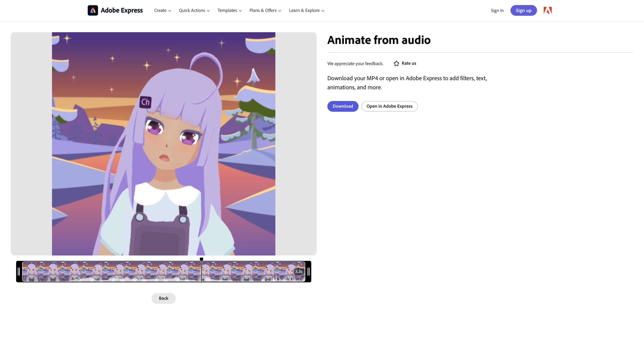Open Learn & Explore menu
Screen dimensions: 644x362
pos(306,10)
